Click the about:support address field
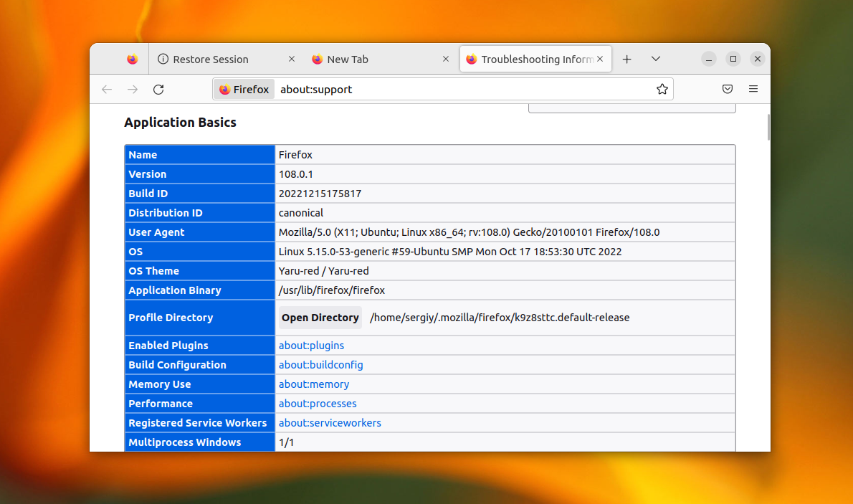This screenshot has width=853, height=504. coord(459,90)
